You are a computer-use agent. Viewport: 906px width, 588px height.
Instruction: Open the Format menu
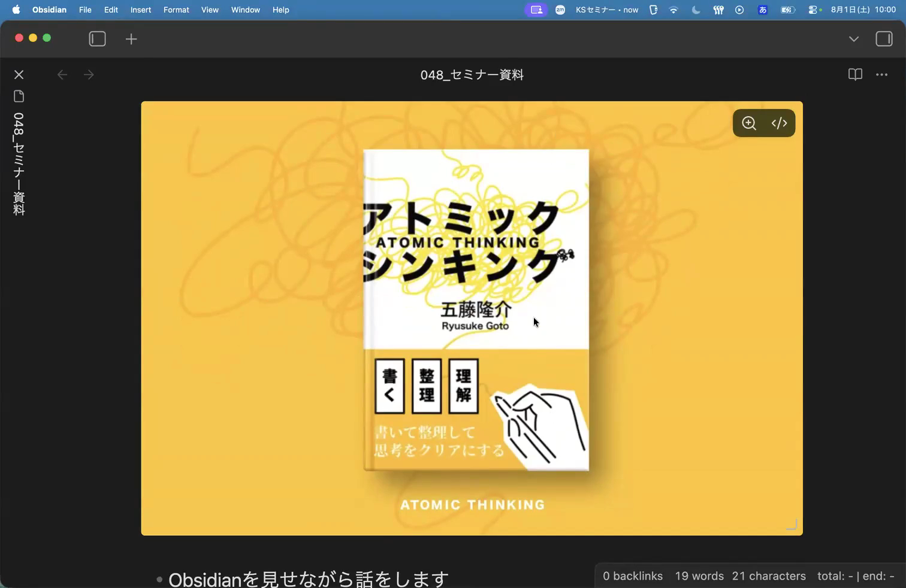pyautogui.click(x=176, y=10)
